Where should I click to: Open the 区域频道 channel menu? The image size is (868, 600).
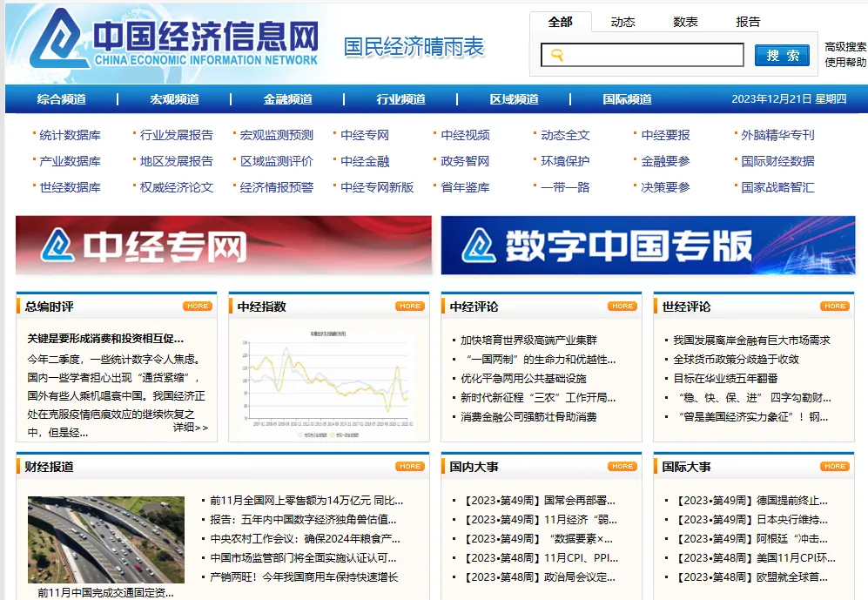pos(514,99)
